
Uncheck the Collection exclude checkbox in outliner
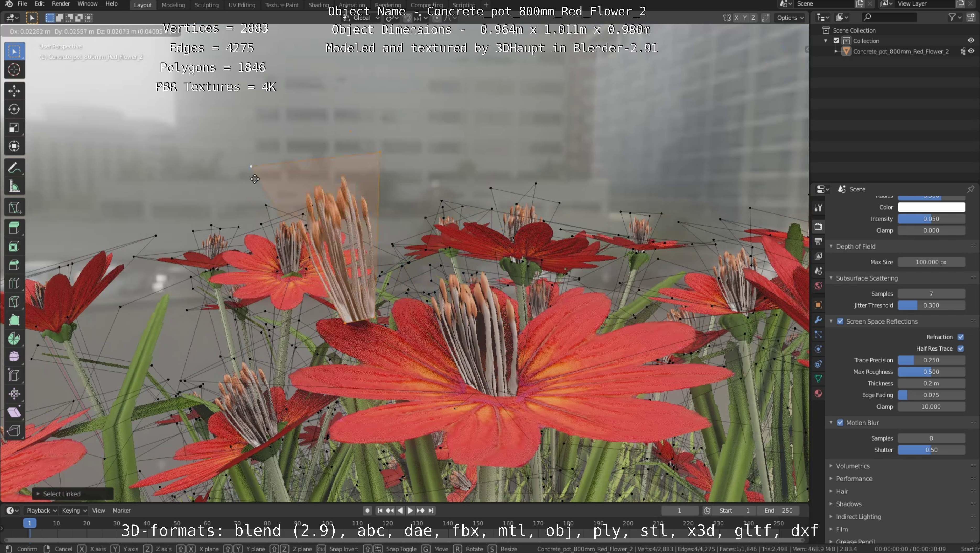click(836, 41)
